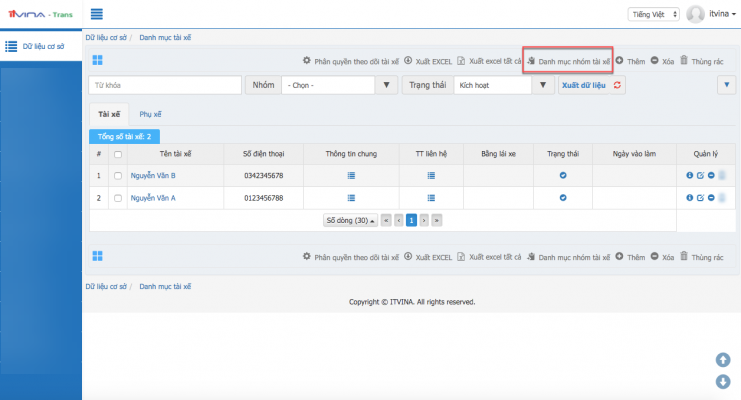The width and height of the screenshot is (741, 400).
Task: Click the grid icon below the table
Action: tap(97, 257)
